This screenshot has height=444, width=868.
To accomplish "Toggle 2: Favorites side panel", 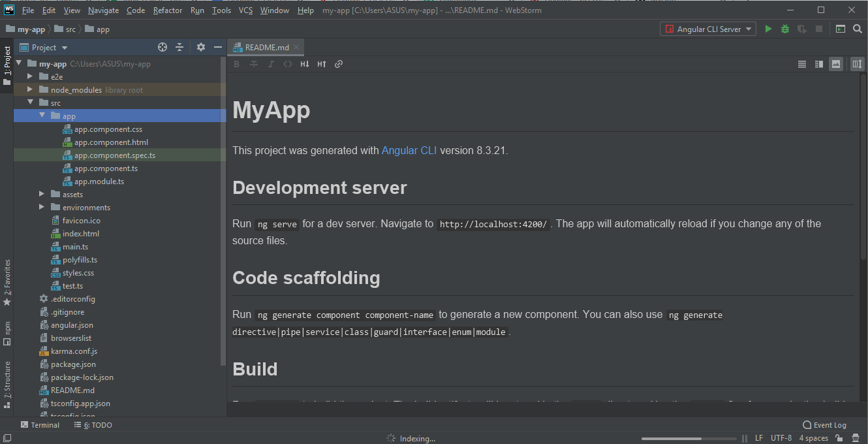I will tap(7, 283).
